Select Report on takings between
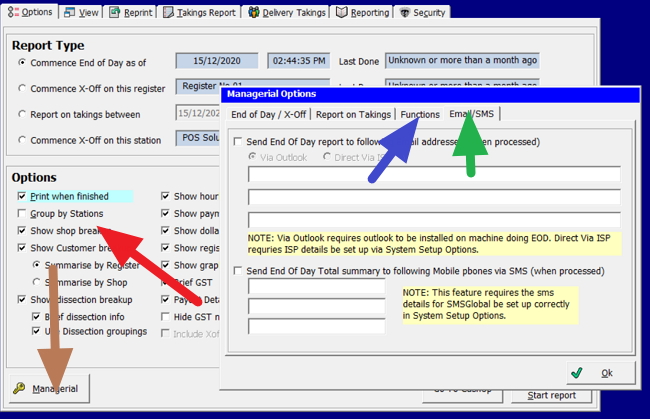This screenshot has width=650, height=419. [22, 114]
